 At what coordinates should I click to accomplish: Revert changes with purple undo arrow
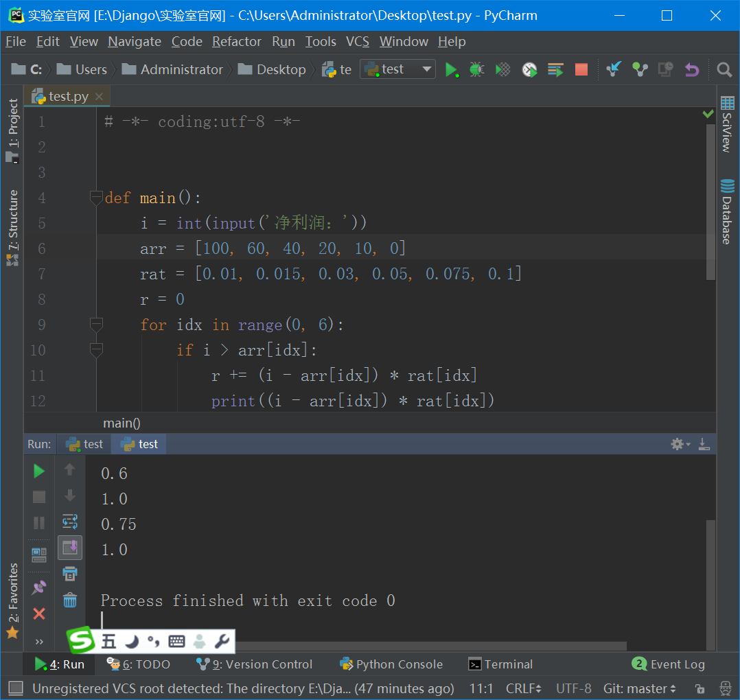point(692,70)
